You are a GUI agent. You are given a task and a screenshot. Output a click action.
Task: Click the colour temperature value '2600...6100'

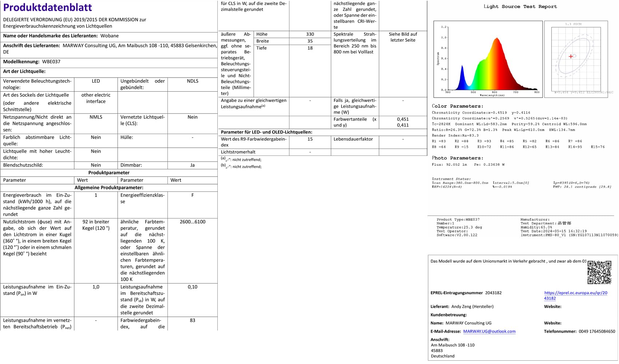pos(193,221)
